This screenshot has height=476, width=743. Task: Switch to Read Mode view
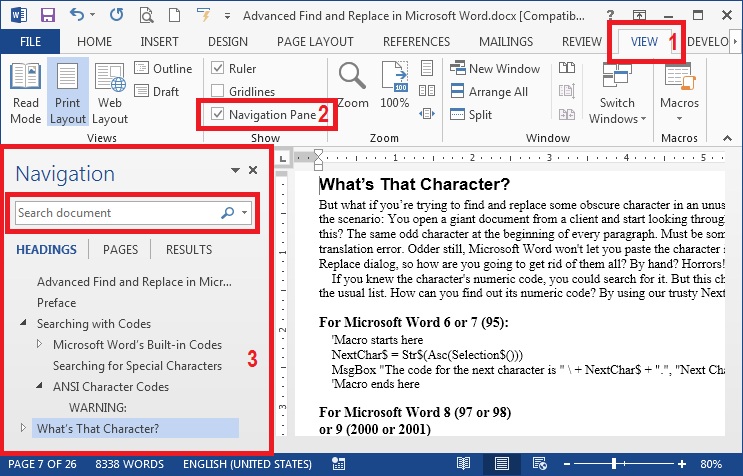click(x=26, y=93)
